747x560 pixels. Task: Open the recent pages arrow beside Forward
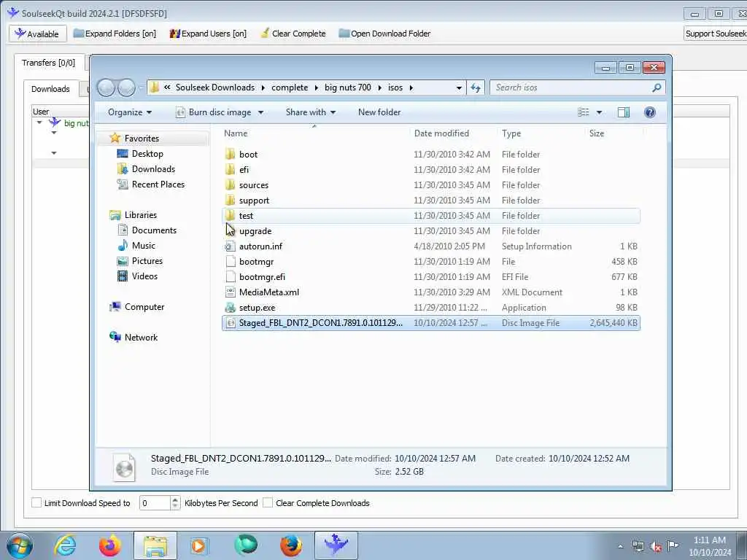[141, 88]
